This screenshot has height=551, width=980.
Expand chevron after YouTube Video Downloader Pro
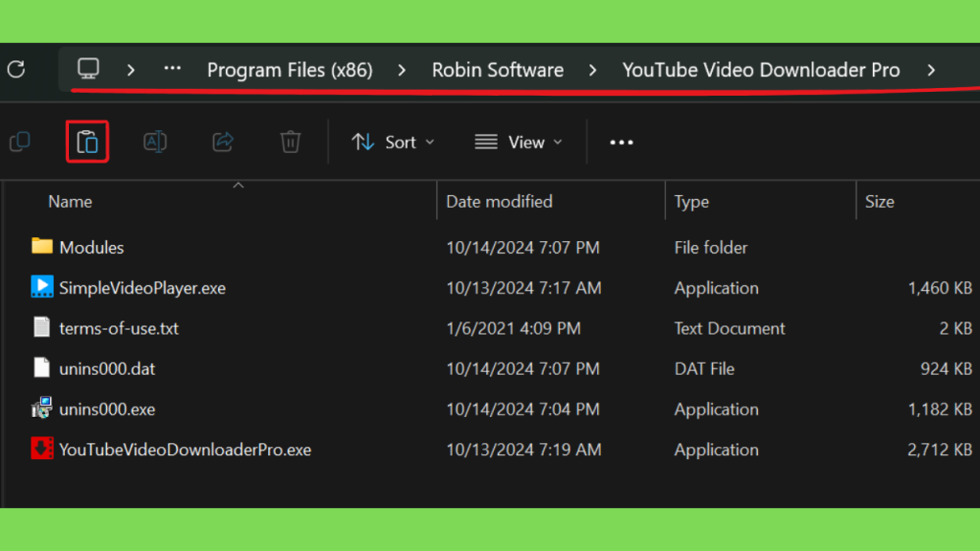(931, 70)
